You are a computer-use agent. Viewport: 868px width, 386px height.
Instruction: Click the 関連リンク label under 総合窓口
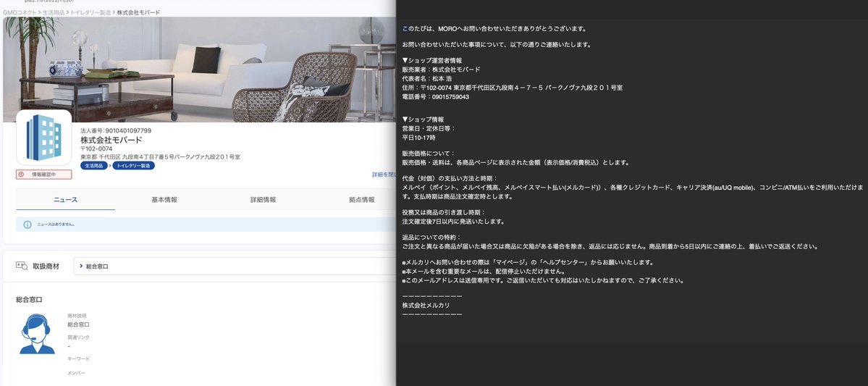(79, 337)
